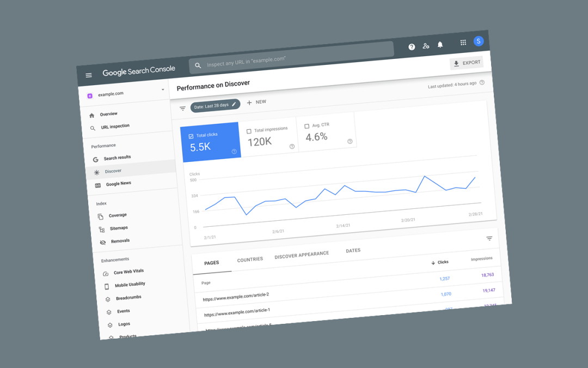Viewport: 588px width, 368px height.
Task: Click the Mobile Usability phone icon
Action: coord(107,287)
